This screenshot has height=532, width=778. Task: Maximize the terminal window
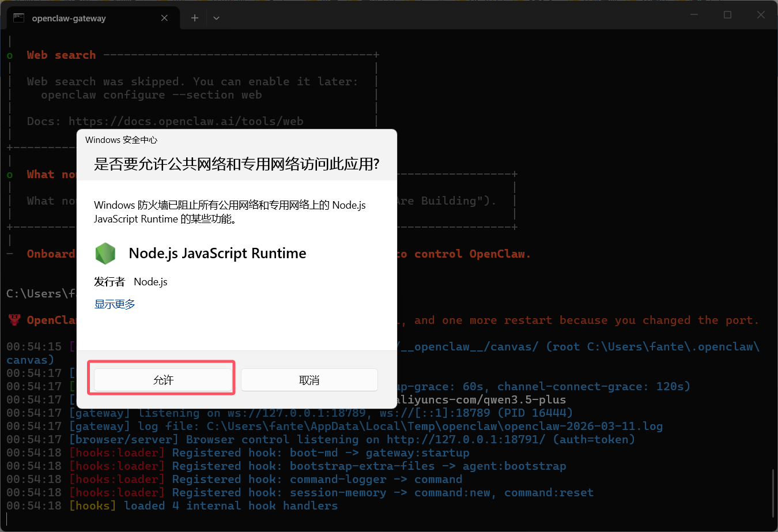point(727,15)
